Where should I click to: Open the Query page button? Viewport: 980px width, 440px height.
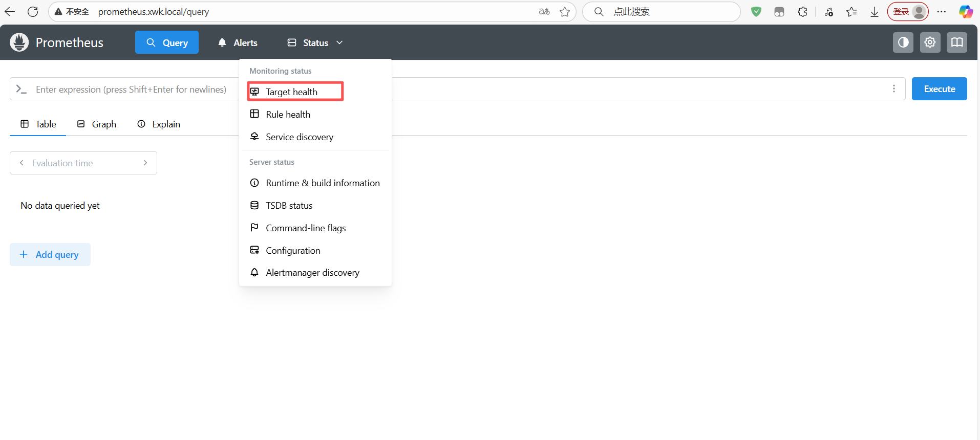point(167,42)
